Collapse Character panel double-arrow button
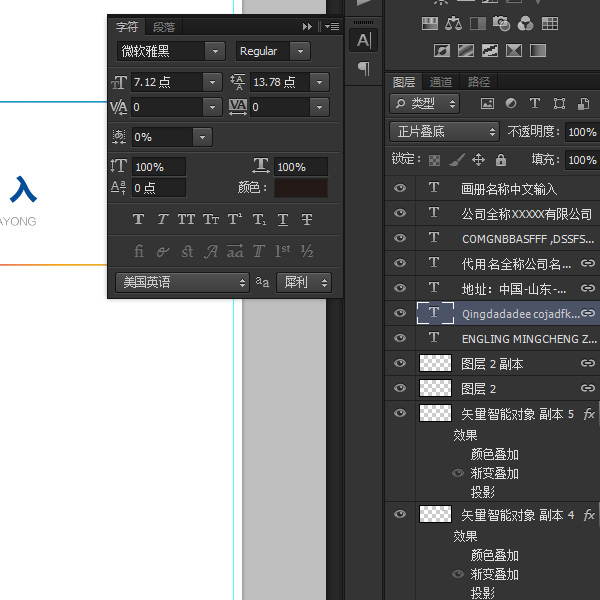The width and height of the screenshot is (600, 600). (307, 26)
